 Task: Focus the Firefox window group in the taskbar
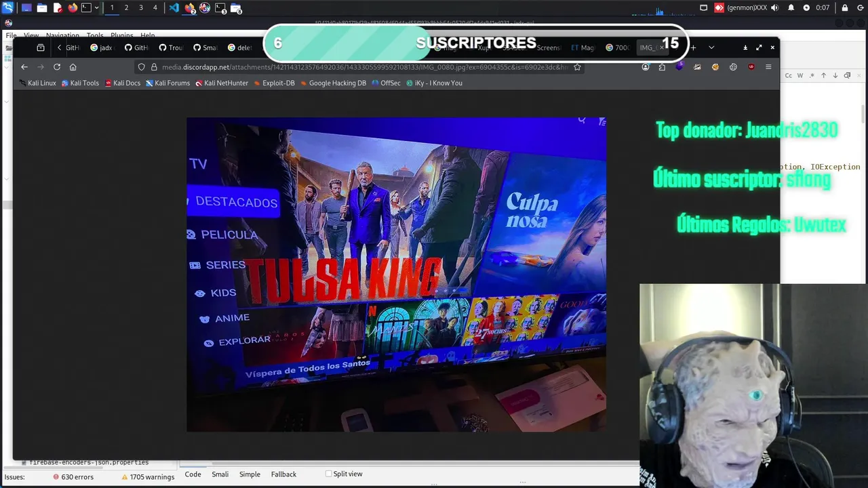190,8
